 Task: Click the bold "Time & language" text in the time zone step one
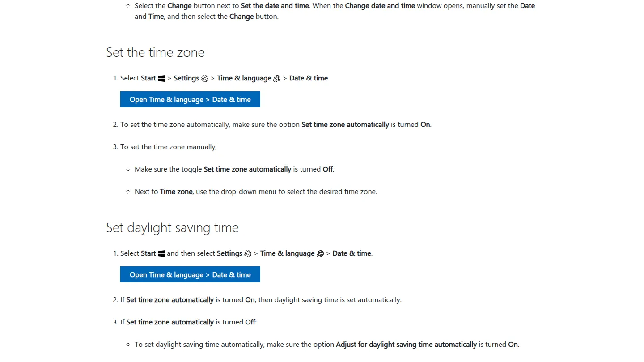click(x=244, y=78)
